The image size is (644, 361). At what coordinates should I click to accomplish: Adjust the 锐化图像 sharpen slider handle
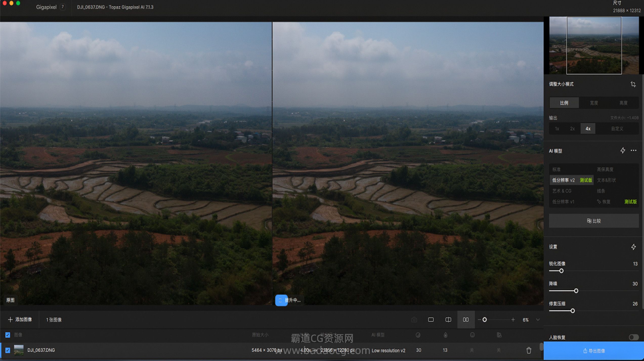pos(561,271)
